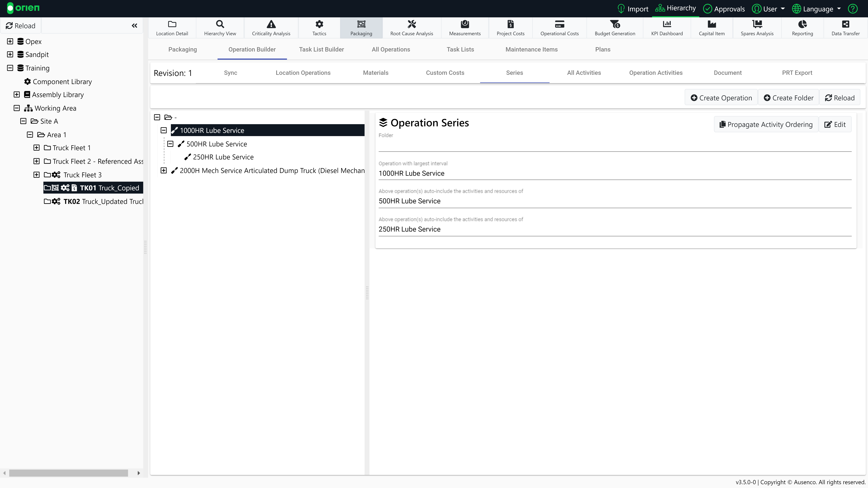Open the KPI Dashboard
The width and height of the screenshot is (868, 488).
point(667,28)
